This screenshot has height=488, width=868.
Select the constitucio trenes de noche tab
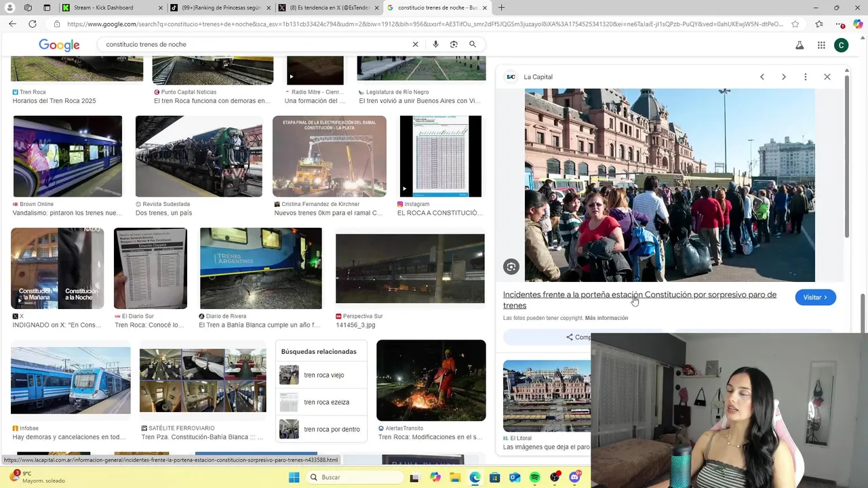click(437, 7)
